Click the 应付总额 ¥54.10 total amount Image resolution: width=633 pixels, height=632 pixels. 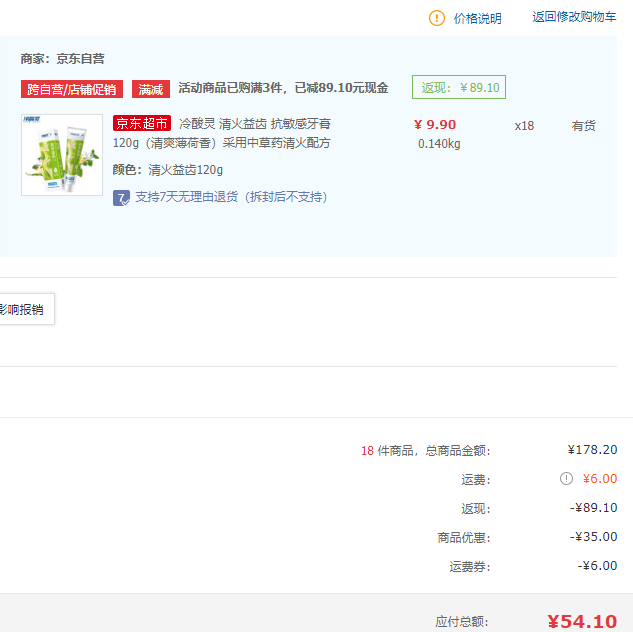click(581, 621)
